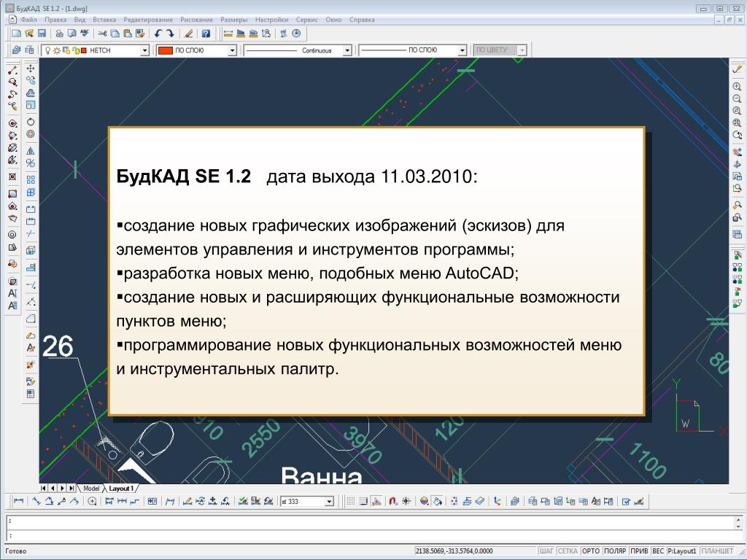Viewport: 747px width, 560px height.
Task: Toggle СЕТКА grid mode in the status bar
Action: pyautogui.click(x=568, y=551)
